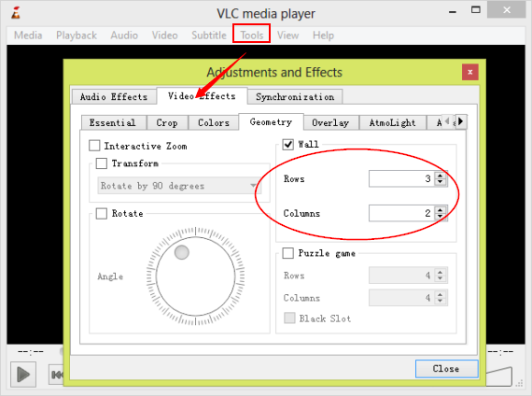532x396 pixels.
Task: Open the Crop sub-tab
Action: tap(167, 122)
